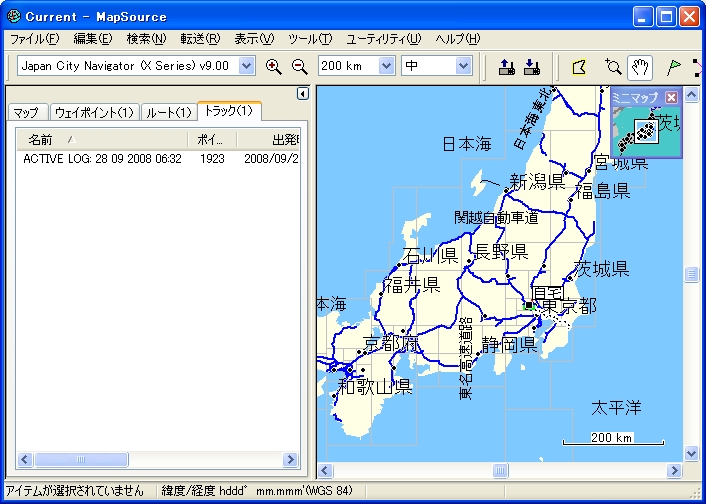The image size is (706, 504).
Task: Select the waypoint flag tool
Action: pos(673,67)
